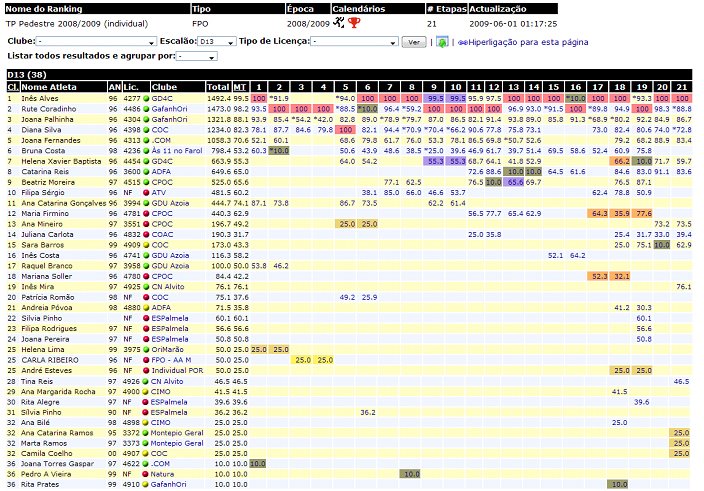Click green license dot for Inês Alves

click(x=145, y=98)
